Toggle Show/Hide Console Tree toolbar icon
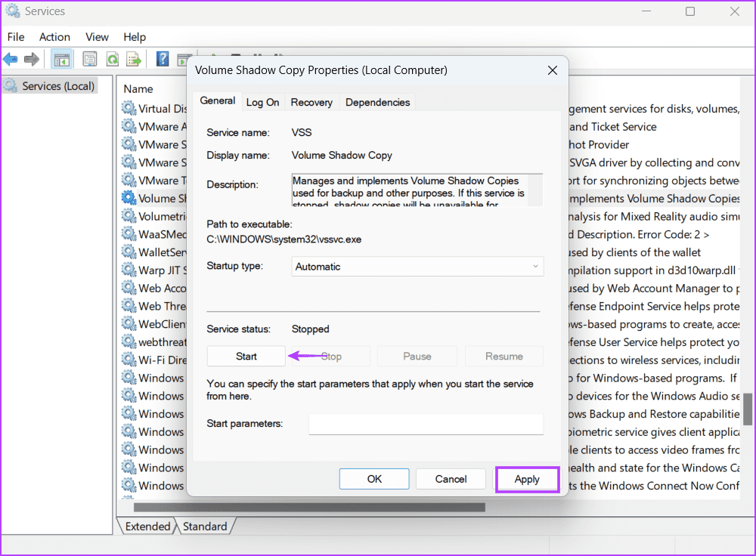 [62, 60]
